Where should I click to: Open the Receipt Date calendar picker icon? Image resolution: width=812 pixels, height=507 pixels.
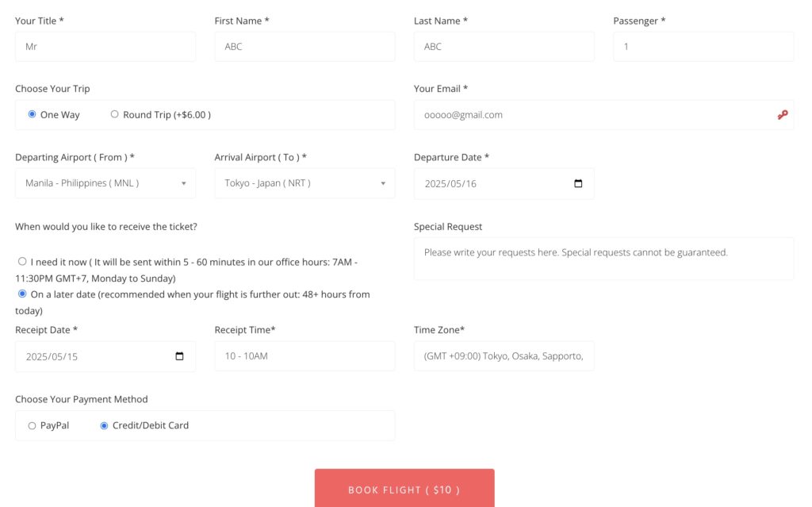pos(179,356)
